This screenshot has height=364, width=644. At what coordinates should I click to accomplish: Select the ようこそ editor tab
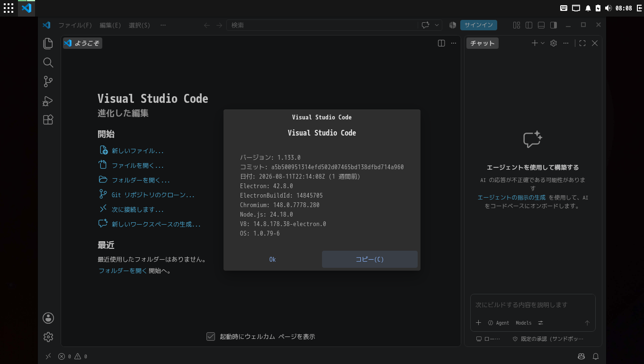[x=82, y=43]
